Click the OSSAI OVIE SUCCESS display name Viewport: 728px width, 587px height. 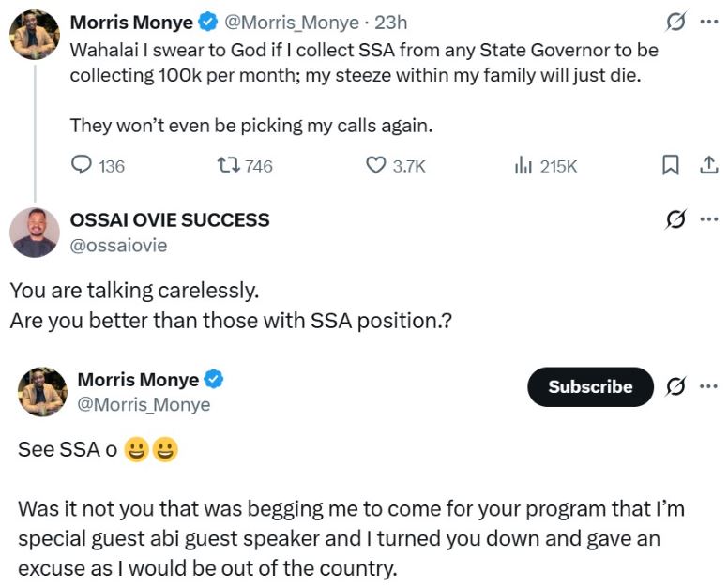[x=170, y=220]
